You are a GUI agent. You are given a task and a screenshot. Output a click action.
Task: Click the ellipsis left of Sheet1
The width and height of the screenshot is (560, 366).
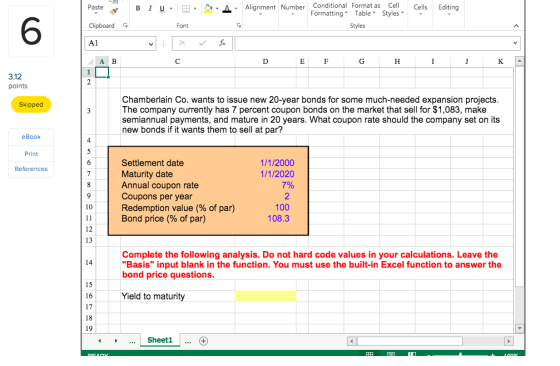point(132,341)
